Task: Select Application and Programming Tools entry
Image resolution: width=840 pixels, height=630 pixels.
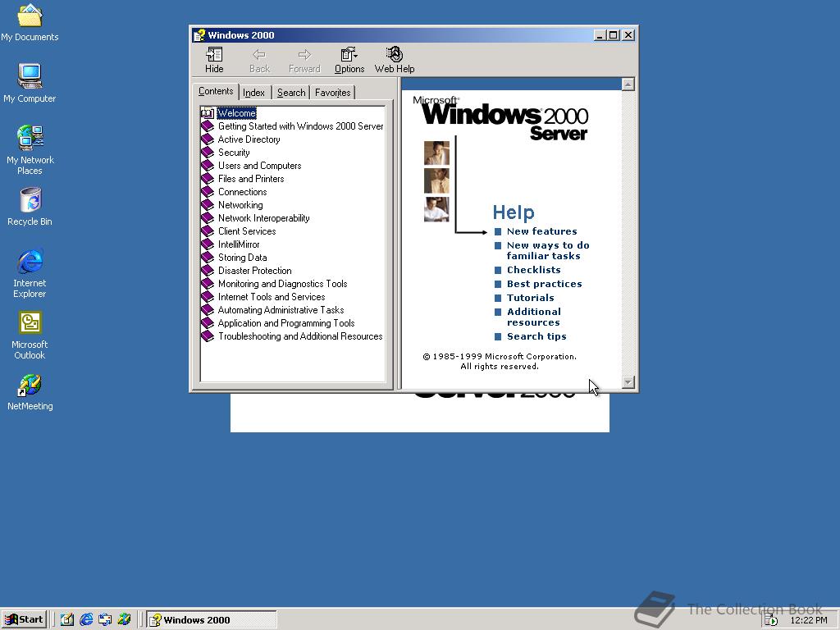Action: (x=286, y=323)
